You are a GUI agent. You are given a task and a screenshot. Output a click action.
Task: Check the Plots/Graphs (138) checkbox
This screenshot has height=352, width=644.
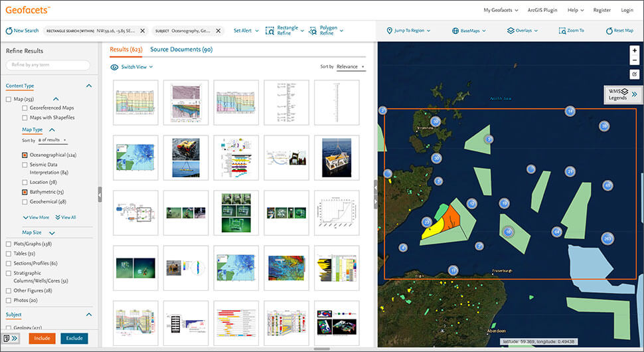(9, 244)
